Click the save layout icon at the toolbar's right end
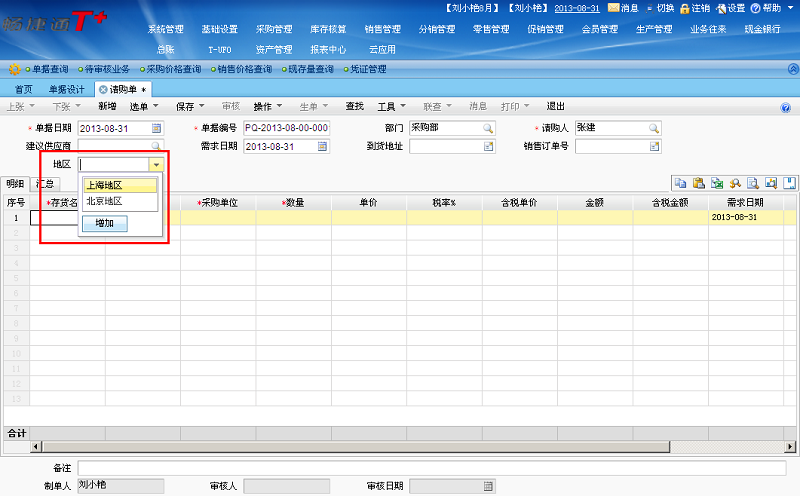Image resolution: width=800 pixels, height=496 pixels. pos(789,183)
